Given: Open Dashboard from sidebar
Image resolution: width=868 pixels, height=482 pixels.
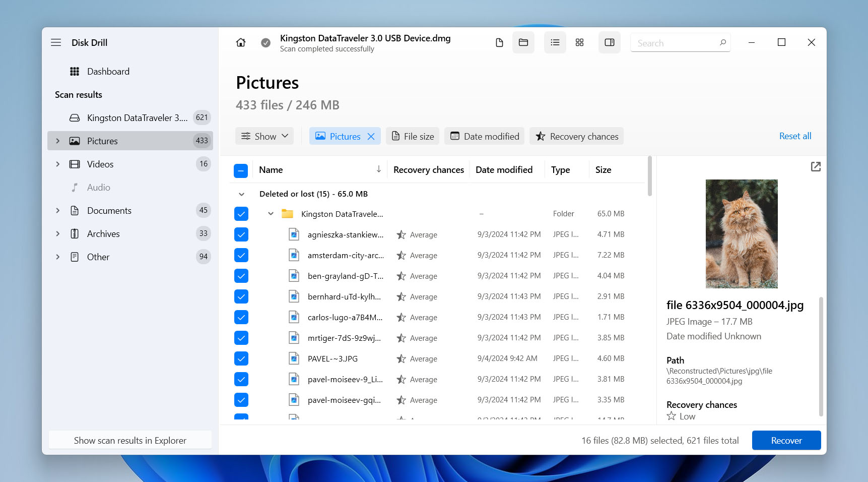Looking at the screenshot, I should 130,72.
